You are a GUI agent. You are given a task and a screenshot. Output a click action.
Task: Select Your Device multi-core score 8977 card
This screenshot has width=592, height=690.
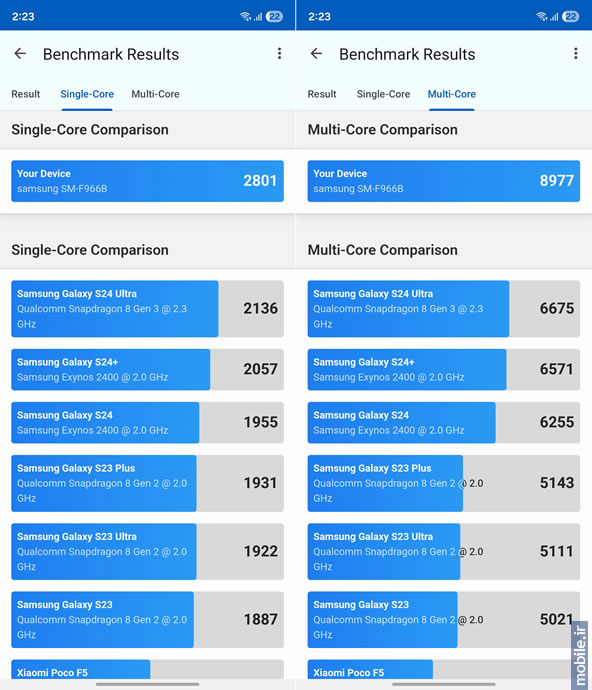point(444,181)
